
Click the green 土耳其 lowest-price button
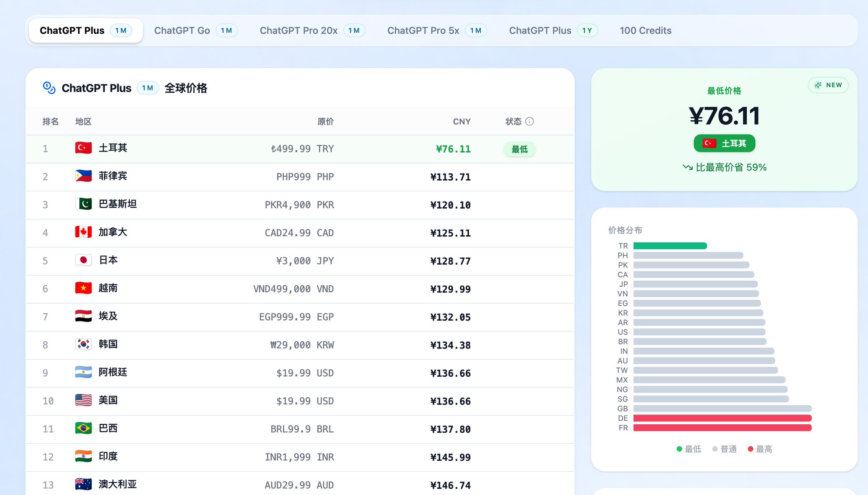coord(724,143)
